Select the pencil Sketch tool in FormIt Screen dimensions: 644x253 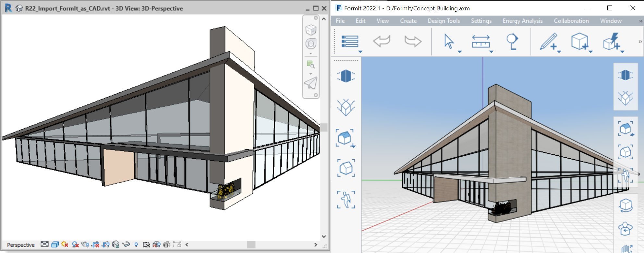click(548, 42)
